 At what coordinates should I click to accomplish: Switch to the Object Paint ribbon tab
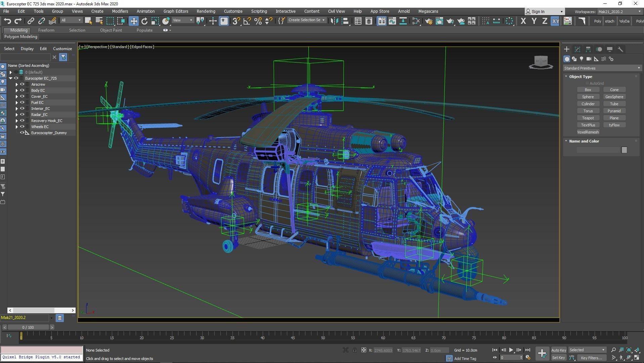[111, 30]
